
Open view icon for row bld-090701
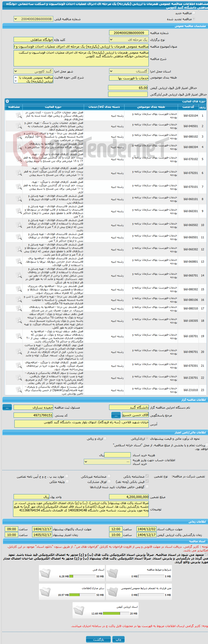tap(19, 352)
